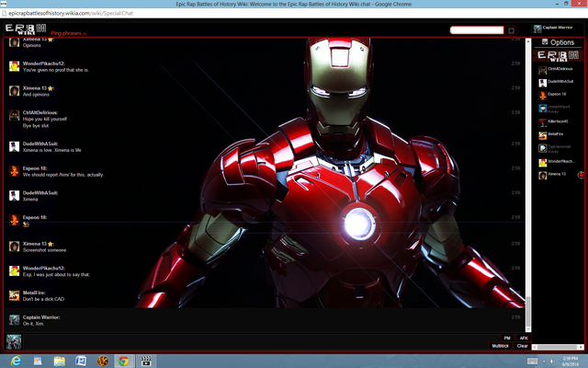Focus the white search box in the top bar
Image resolution: width=588 pixels, height=368 pixels.
[477, 30]
